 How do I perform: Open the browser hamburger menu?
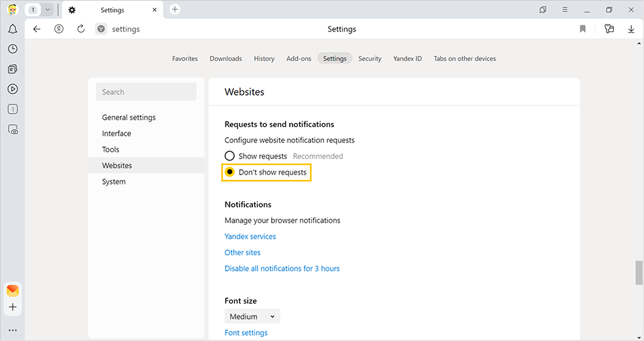point(565,10)
